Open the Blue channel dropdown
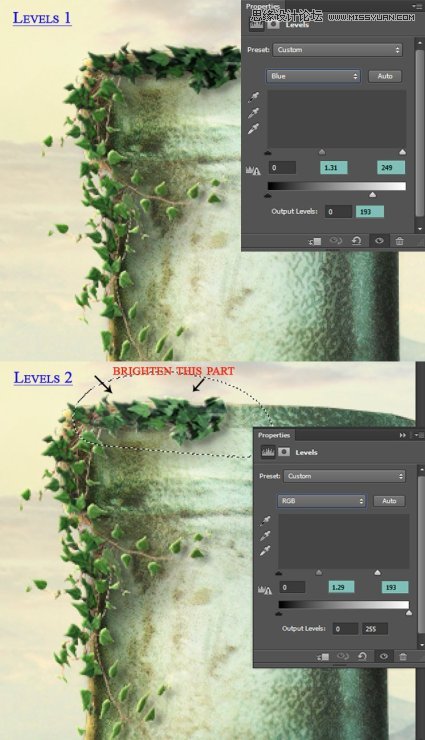 [313, 76]
